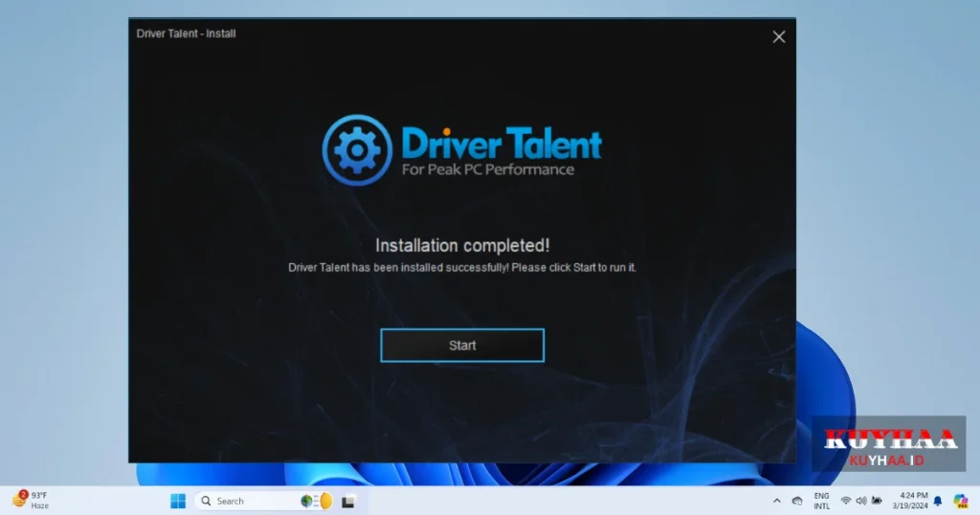Show hidden system tray icons
980x515 pixels.
pos(777,501)
